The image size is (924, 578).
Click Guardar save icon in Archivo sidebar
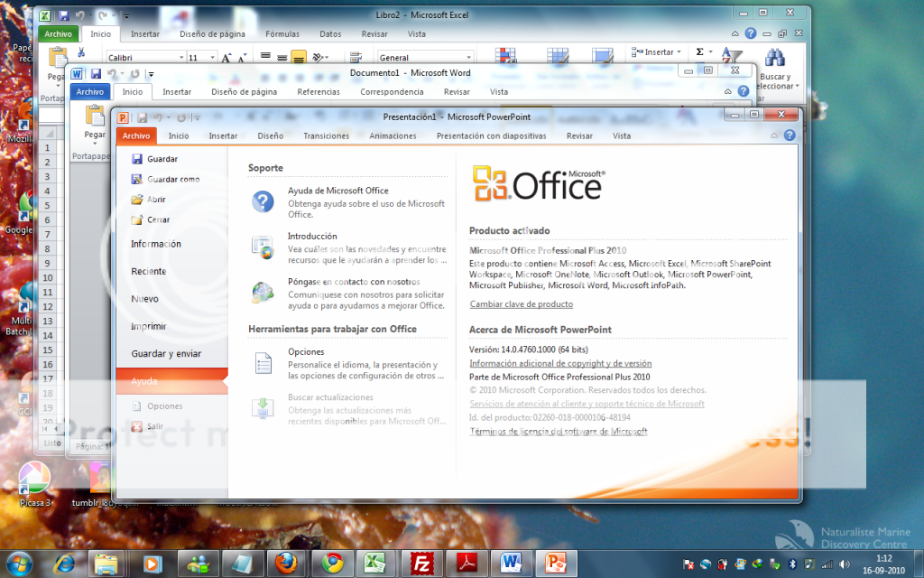(x=137, y=159)
